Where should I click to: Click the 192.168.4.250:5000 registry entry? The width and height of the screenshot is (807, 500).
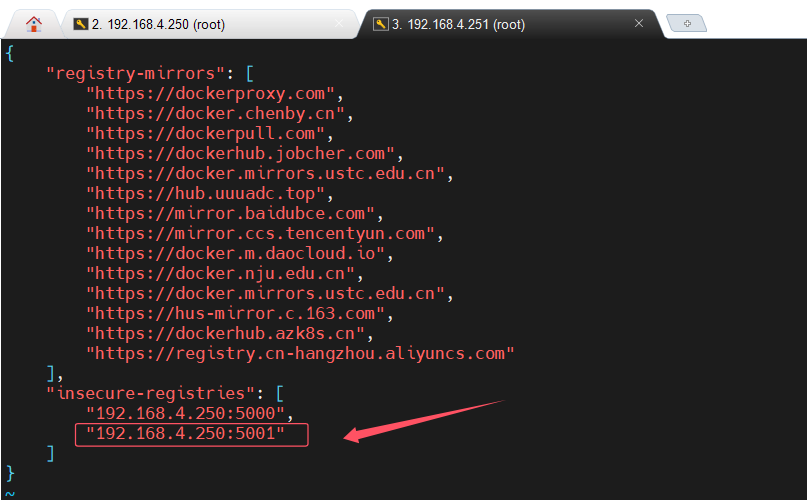[185, 412]
